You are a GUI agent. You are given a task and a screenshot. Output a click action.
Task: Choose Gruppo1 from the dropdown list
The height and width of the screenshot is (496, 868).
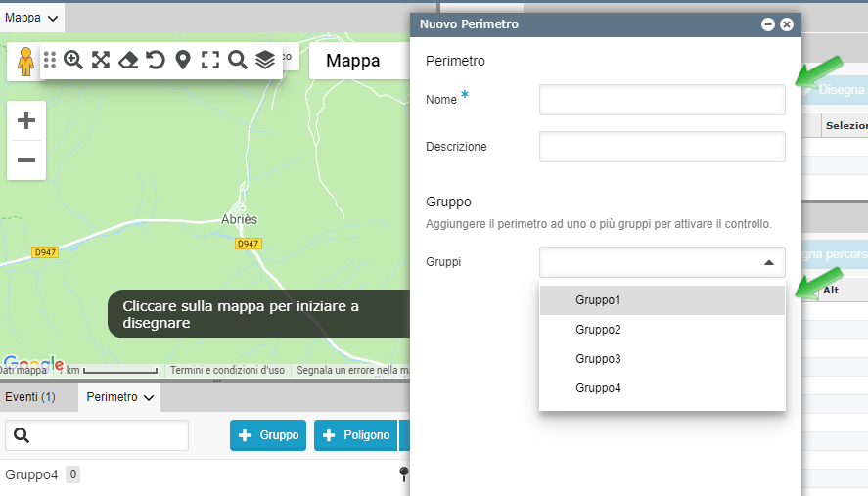click(x=598, y=300)
